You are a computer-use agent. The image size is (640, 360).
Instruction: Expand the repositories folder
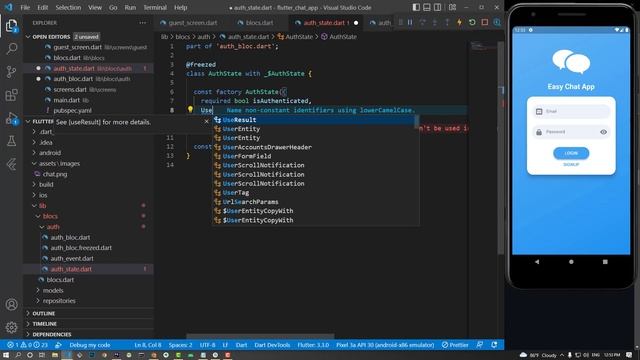point(59,301)
